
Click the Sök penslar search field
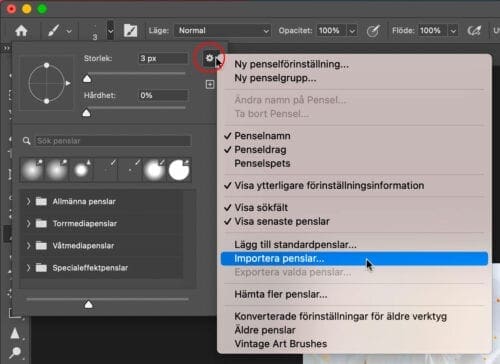113,141
